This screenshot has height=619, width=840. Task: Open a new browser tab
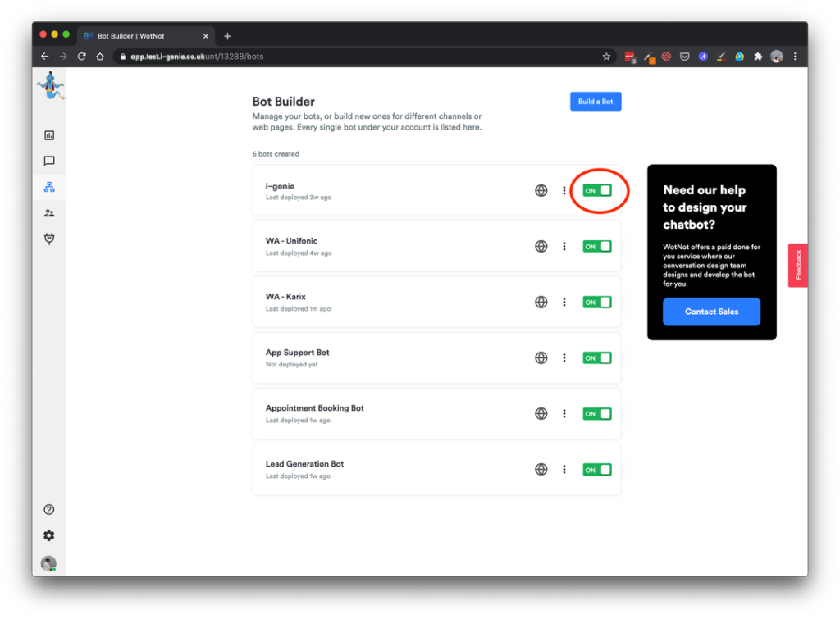point(227,36)
